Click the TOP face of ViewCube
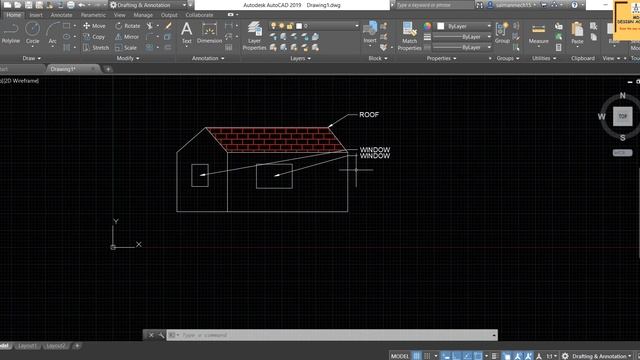 point(622,116)
